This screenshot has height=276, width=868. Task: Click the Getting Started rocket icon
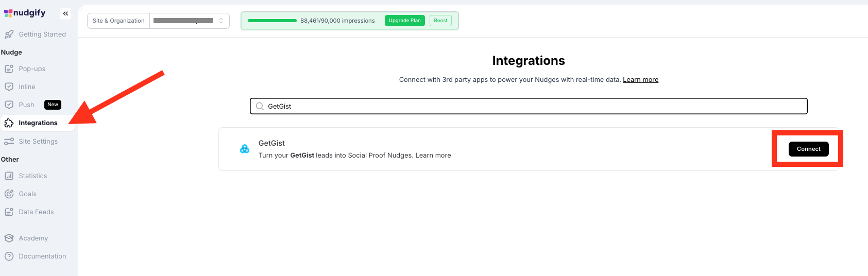pyautogui.click(x=9, y=34)
